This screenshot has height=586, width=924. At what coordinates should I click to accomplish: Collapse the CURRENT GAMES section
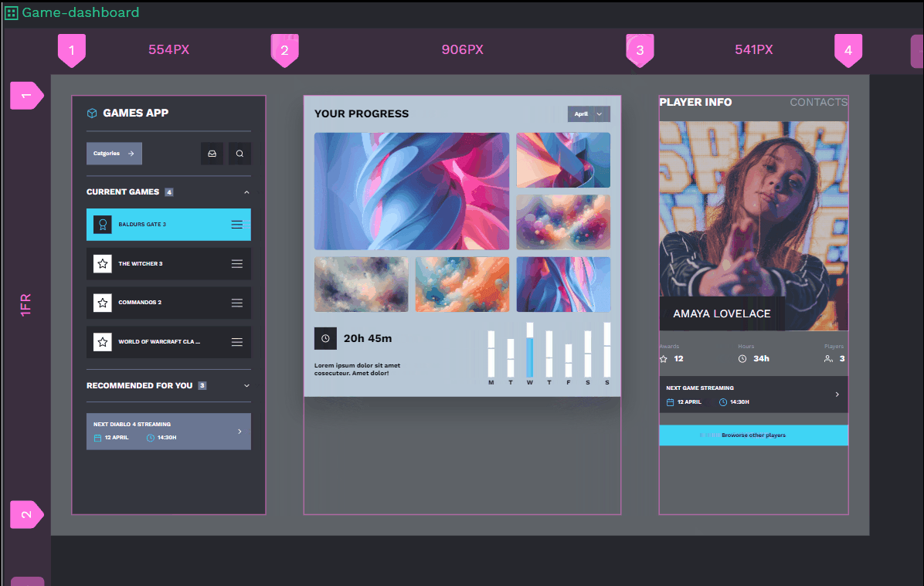[246, 191]
